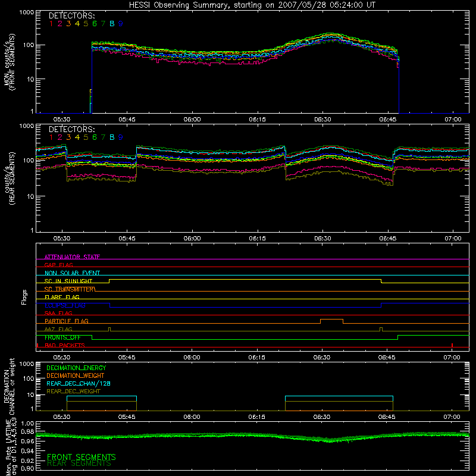Click the SAA_FLAG label
Image resolution: width=476 pixels, height=476 pixels.
click(x=58, y=313)
